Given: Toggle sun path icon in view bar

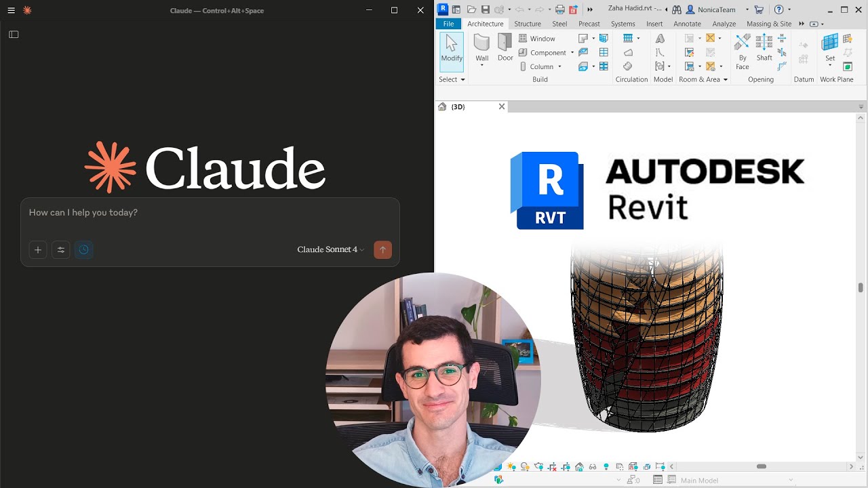Looking at the screenshot, I should pyautogui.click(x=511, y=467).
